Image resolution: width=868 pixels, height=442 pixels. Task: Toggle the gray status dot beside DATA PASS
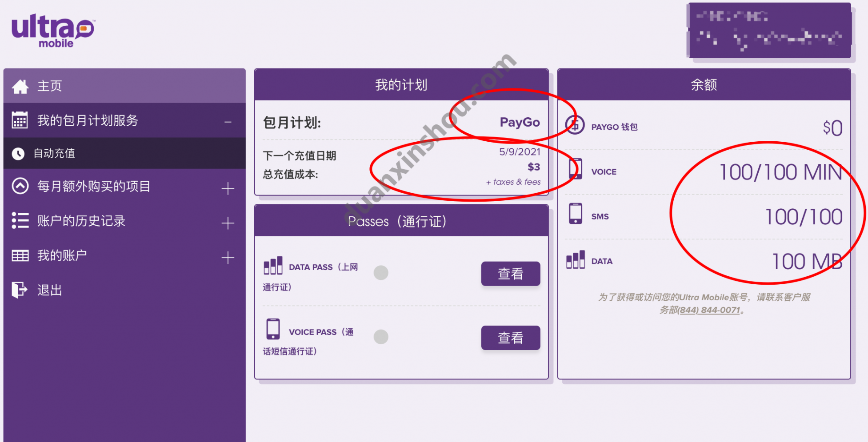coord(380,272)
